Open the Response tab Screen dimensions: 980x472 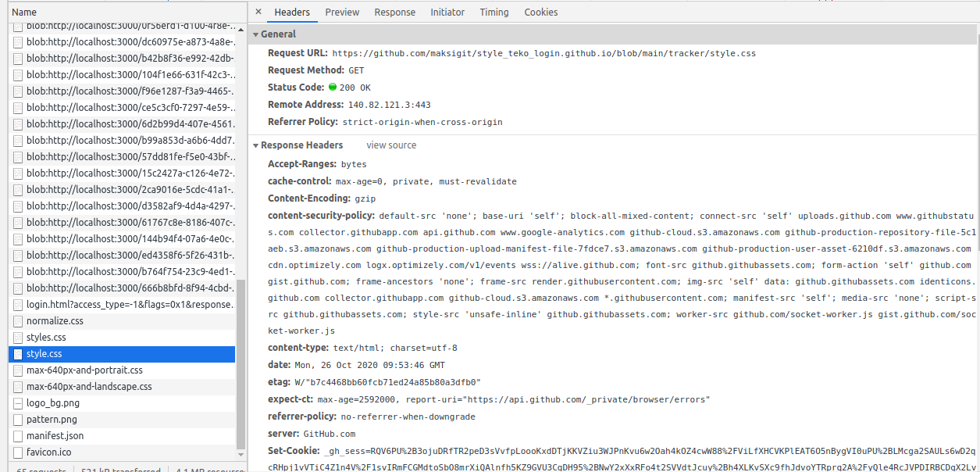click(394, 12)
